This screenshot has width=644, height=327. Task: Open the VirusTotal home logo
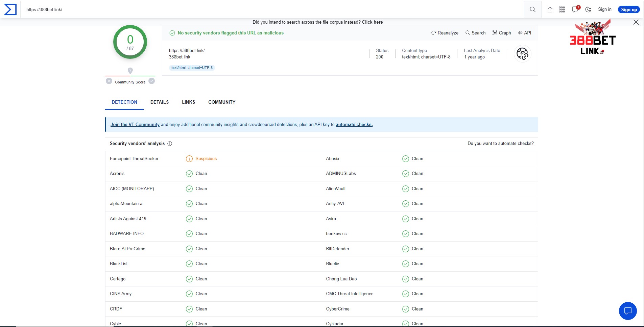coord(10,9)
